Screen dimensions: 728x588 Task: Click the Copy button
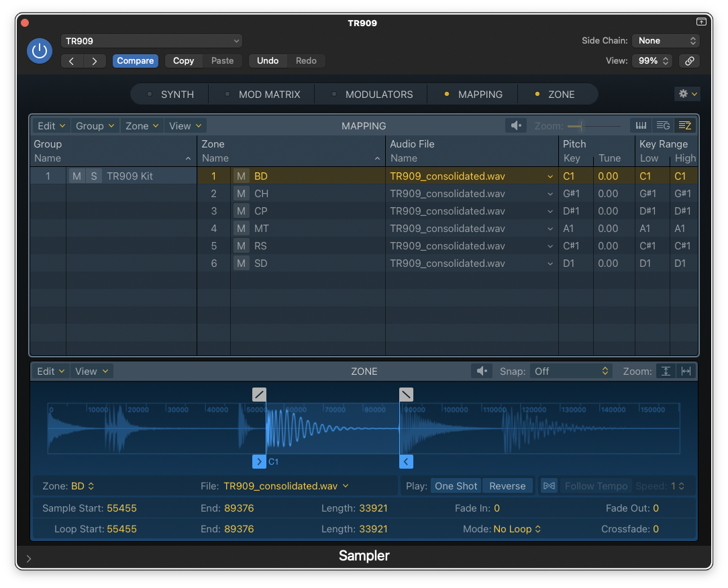[x=183, y=61]
